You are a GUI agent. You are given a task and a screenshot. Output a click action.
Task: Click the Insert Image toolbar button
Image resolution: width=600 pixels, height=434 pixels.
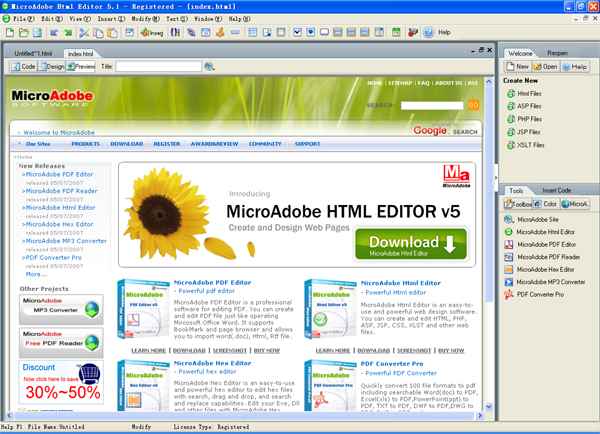coord(152,32)
